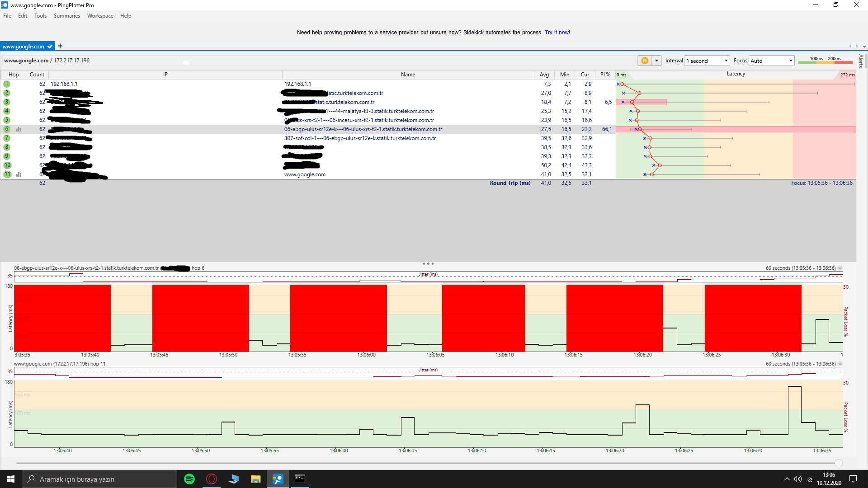This screenshot has width=868, height=488.
Task: Click the PL% column header
Action: pyautogui.click(x=605, y=75)
